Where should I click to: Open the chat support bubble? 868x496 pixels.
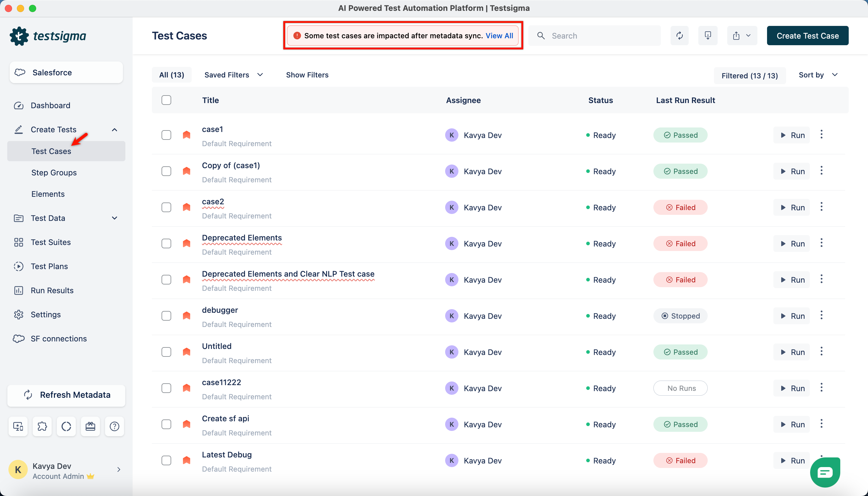tap(825, 472)
